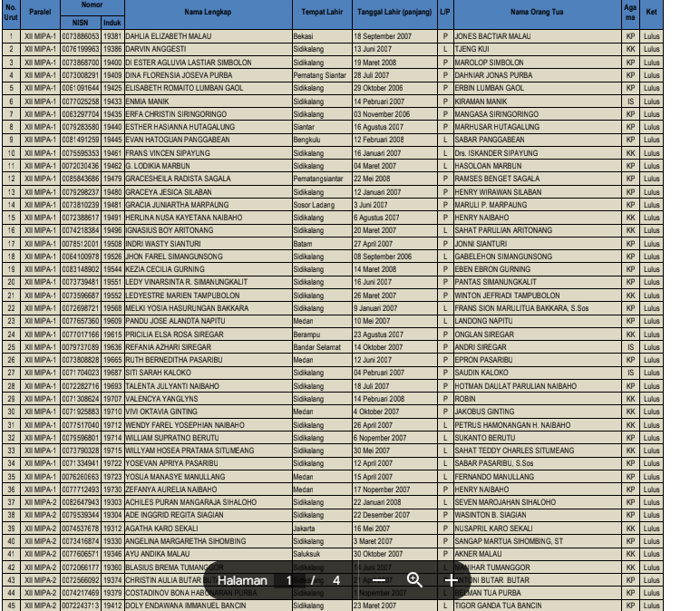Click Induk number 19480
700x611 pixels.
point(112,192)
